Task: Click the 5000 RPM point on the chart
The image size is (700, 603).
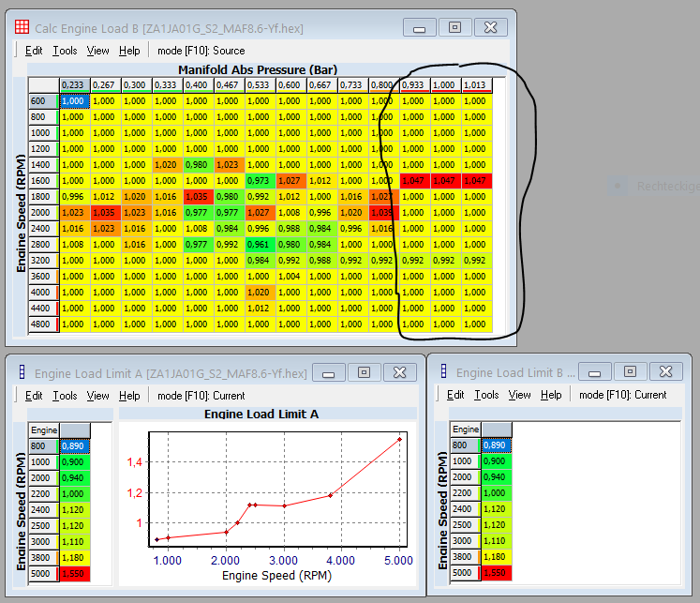Action: [x=400, y=439]
